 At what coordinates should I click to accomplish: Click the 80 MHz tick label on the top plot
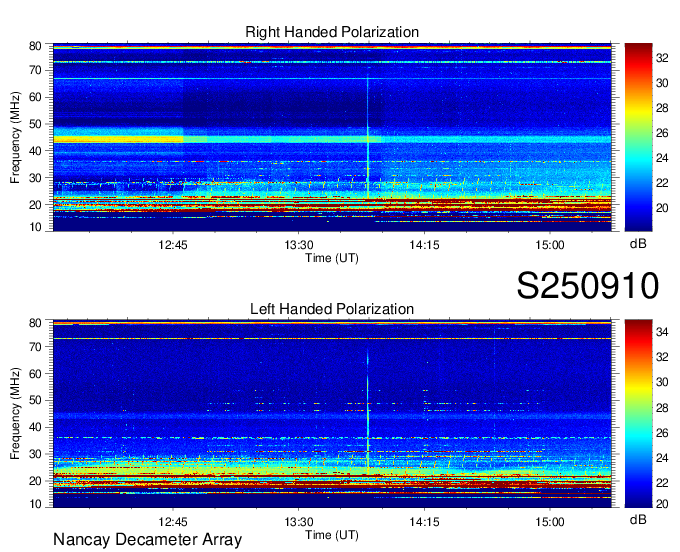tap(34, 46)
